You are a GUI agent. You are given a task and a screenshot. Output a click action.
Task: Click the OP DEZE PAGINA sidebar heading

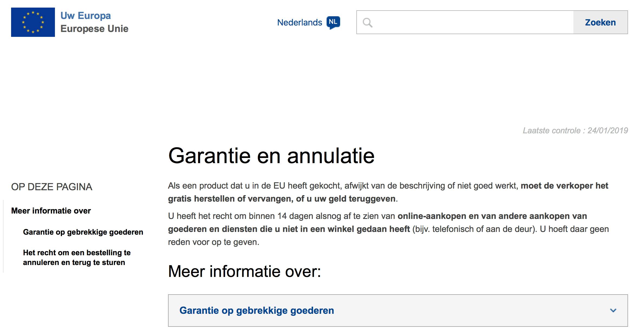(51, 187)
